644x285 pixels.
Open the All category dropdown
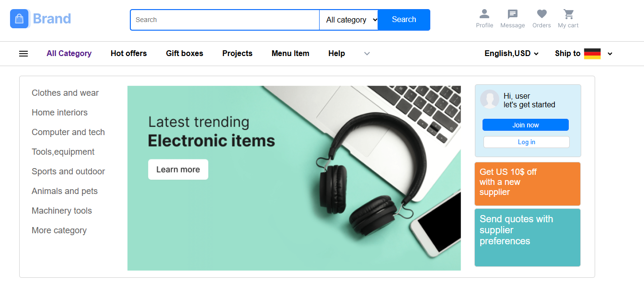point(349,20)
